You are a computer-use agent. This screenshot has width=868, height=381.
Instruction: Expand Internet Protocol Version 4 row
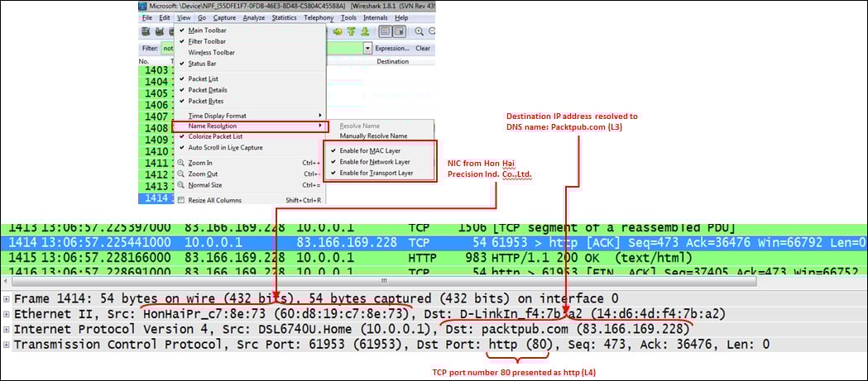click(7, 330)
